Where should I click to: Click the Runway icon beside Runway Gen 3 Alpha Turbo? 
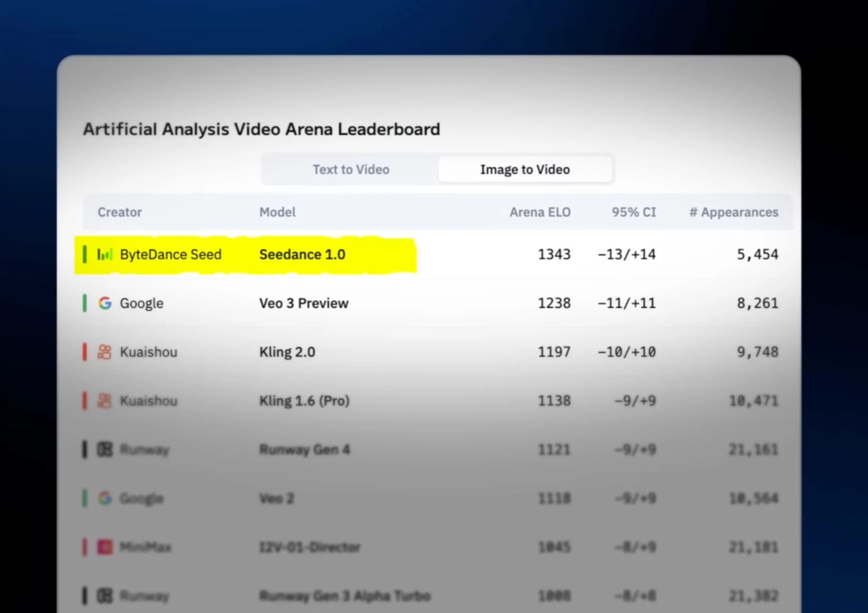[104, 596]
